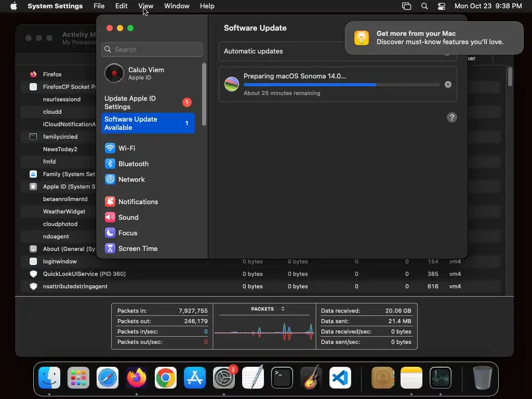This screenshot has width=532, height=399.
Task: Select Update Apple ID Settings item
Action: tap(148, 102)
